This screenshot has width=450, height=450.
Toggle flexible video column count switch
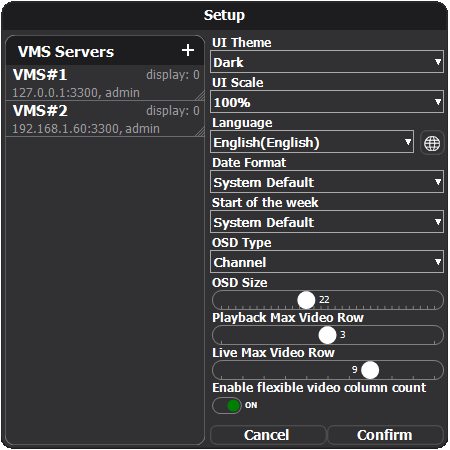point(227,405)
